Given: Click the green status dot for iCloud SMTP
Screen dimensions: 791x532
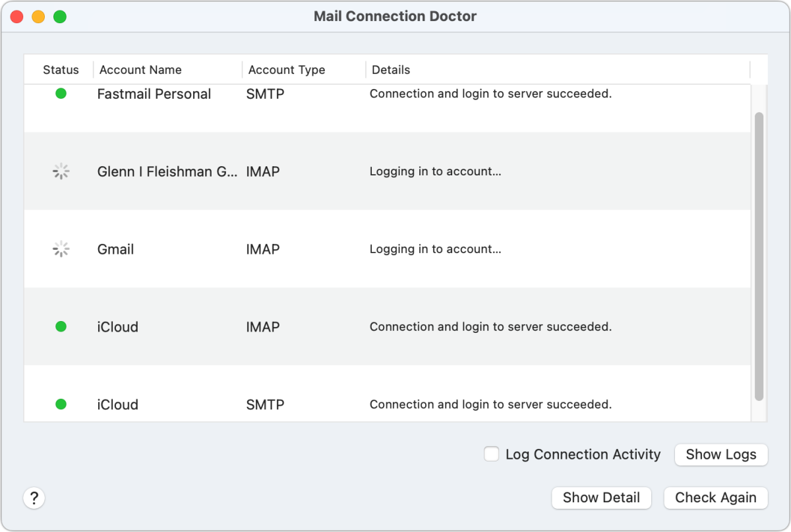Looking at the screenshot, I should (61, 404).
